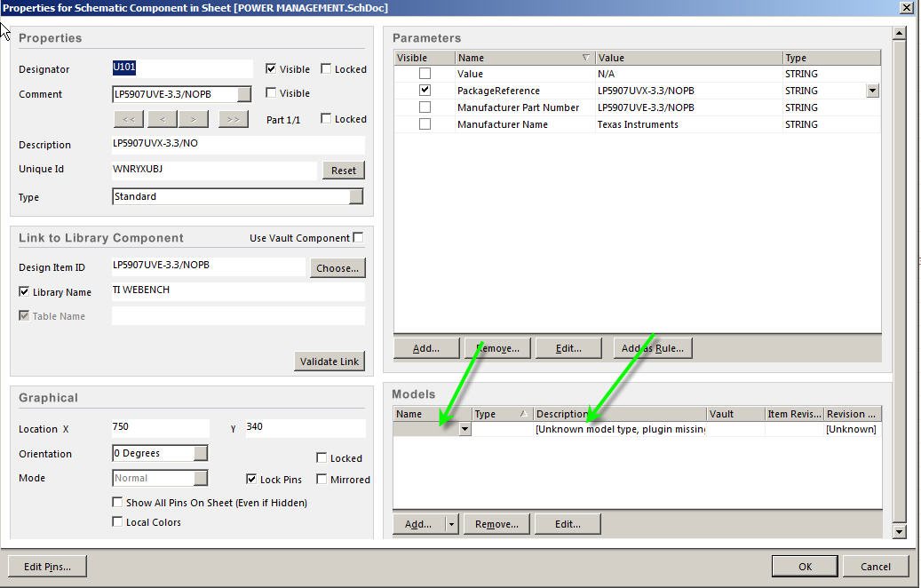Toggle visibility of PackageReference parameter

[425, 91]
